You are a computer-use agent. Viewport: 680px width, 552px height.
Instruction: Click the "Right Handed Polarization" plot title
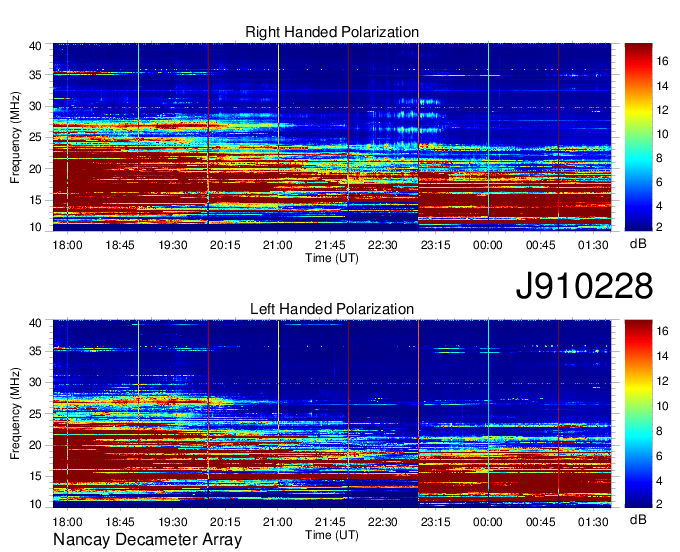[332, 32]
